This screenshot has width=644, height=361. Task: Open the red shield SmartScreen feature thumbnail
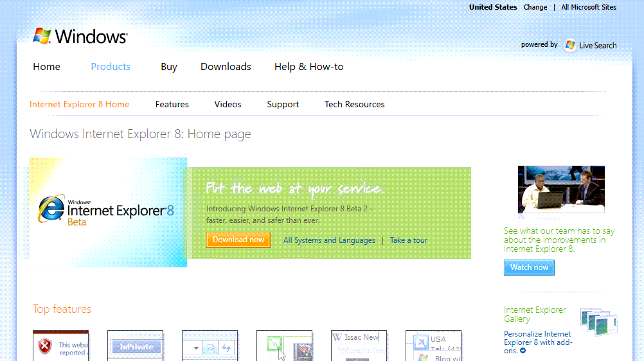click(61, 346)
